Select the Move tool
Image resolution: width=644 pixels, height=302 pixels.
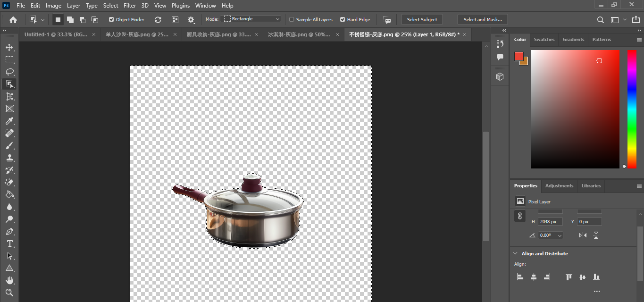click(9, 48)
